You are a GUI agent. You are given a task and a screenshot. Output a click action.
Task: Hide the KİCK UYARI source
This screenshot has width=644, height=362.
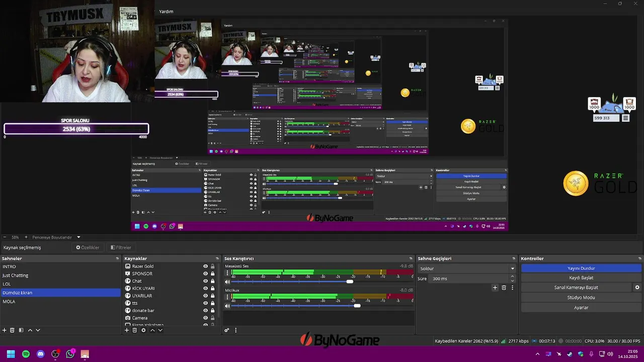[x=205, y=289]
